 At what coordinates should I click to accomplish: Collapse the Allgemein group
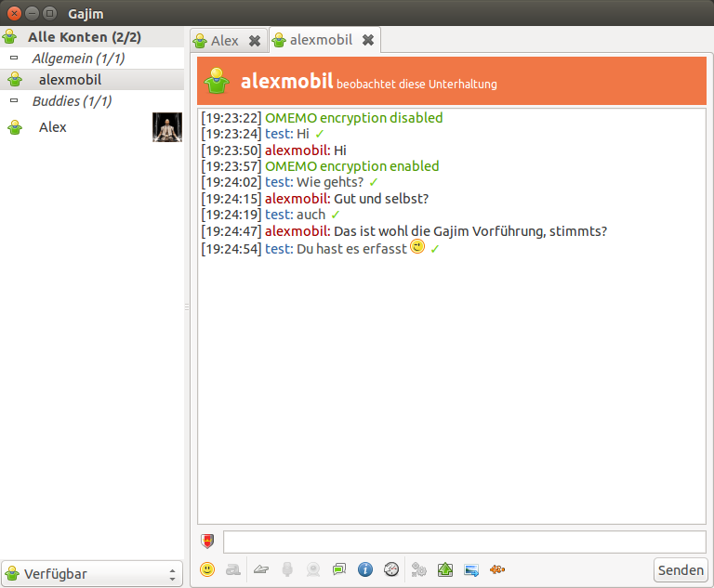tap(14, 59)
